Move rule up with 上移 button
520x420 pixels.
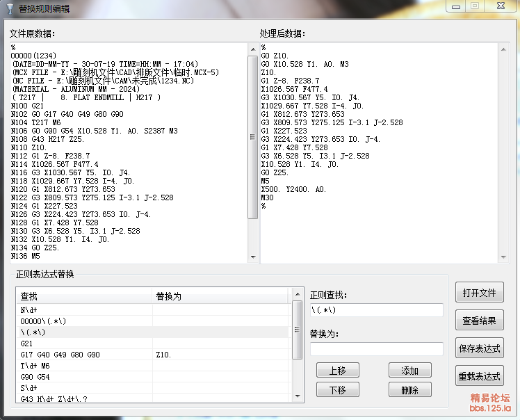tap(338, 370)
